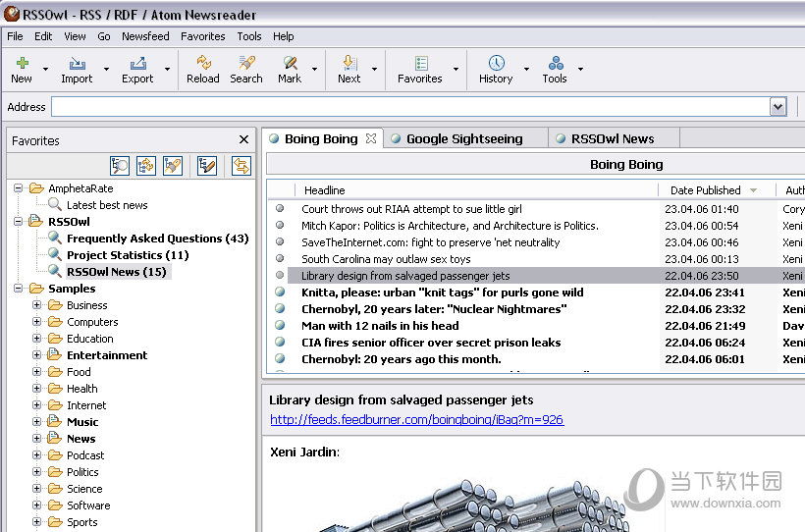The width and height of the screenshot is (805, 532).
Task: Reload feeds with the Reload icon
Action: 203,63
